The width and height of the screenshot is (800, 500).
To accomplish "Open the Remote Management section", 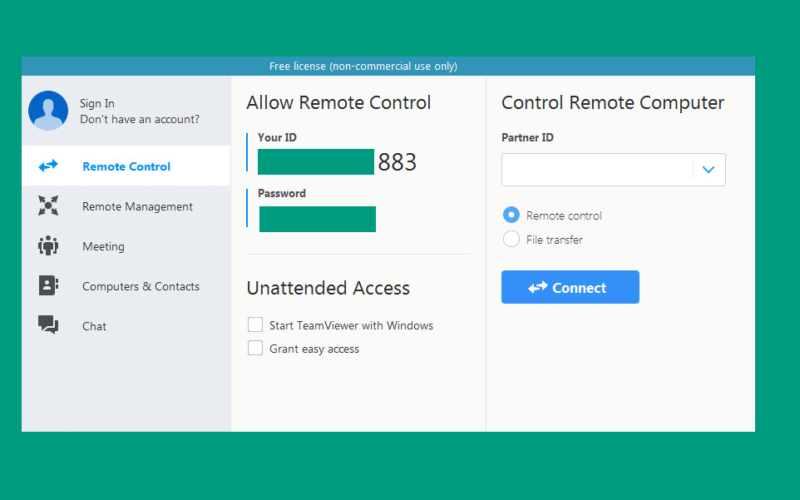I will point(126,206).
